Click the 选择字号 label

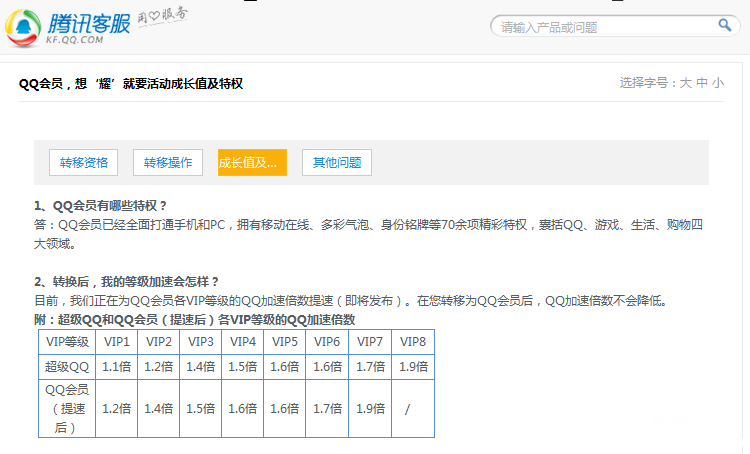point(648,83)
